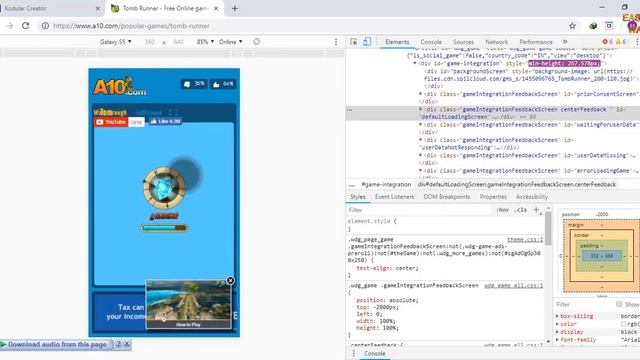Expand the box-sizing computed property
This screenshot has width=640, height=360.
point(558,316)
